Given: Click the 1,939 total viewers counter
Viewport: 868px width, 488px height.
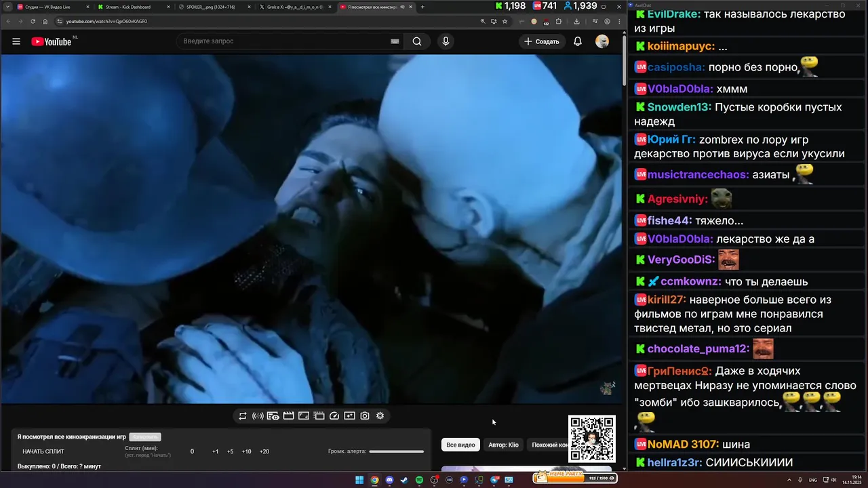Looking at the screenshot, I should point(580,6).
